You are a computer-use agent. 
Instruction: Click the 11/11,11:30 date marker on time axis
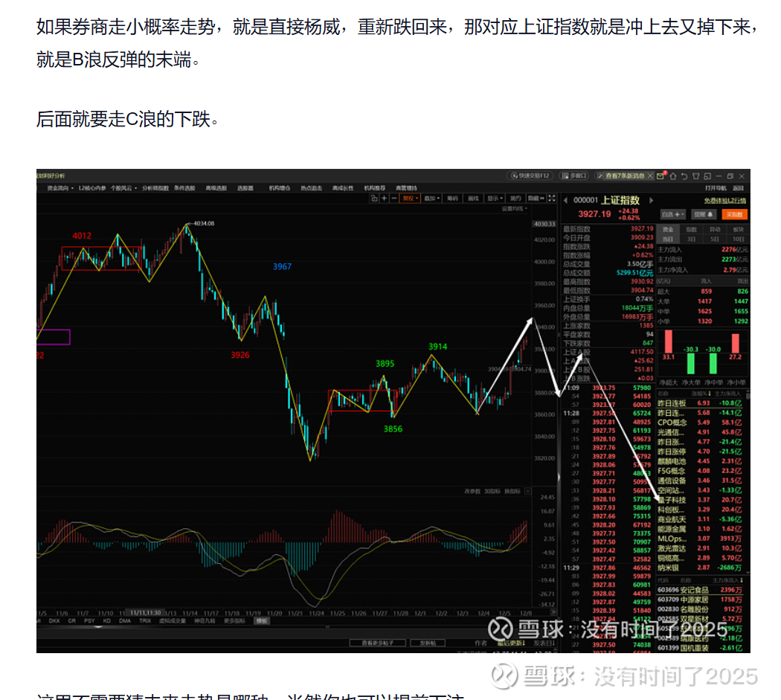145,612
